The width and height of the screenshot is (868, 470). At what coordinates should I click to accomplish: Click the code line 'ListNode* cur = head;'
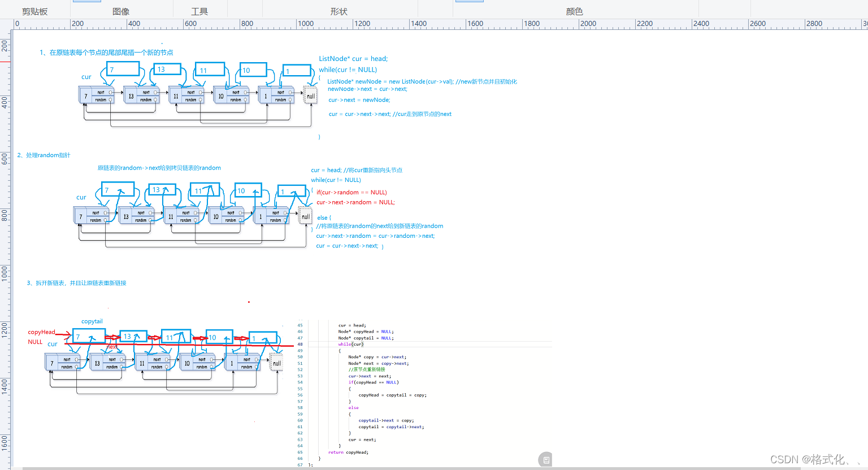[353, 59]
